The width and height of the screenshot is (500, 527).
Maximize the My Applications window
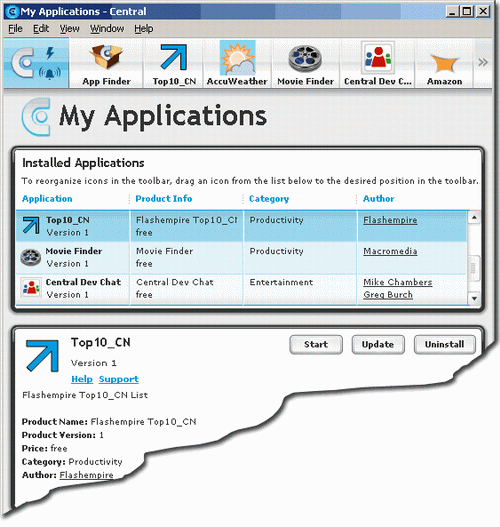(467, 11)
